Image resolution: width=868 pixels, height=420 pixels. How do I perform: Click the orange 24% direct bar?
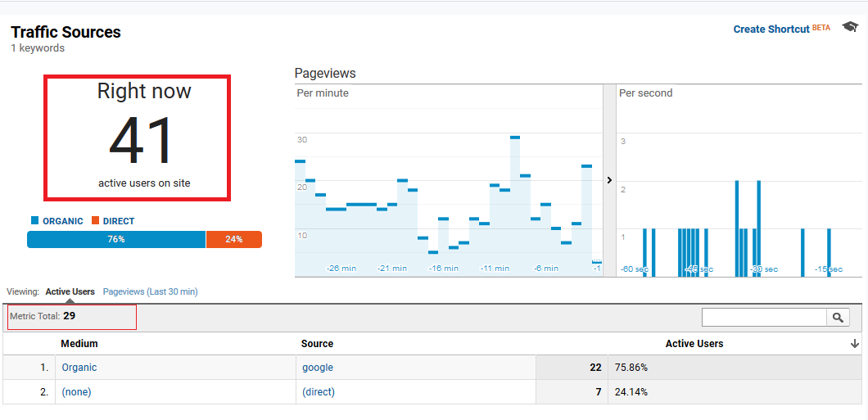[233, 240]
